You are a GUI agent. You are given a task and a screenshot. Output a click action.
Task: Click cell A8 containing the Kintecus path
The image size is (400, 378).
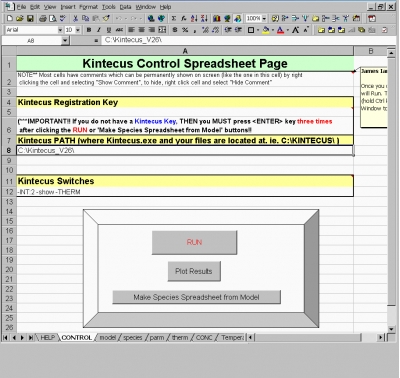point(185,150)
